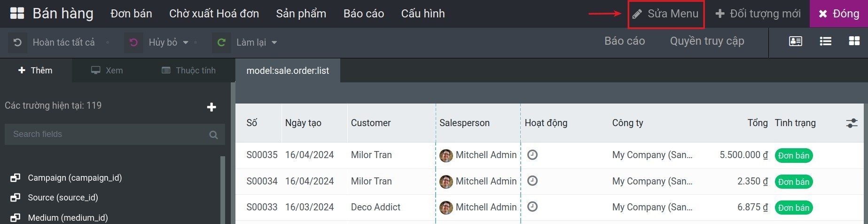Click the Hoàn tác tất cả undo button
Screen dimensions: 868x224
coord(56,42)
